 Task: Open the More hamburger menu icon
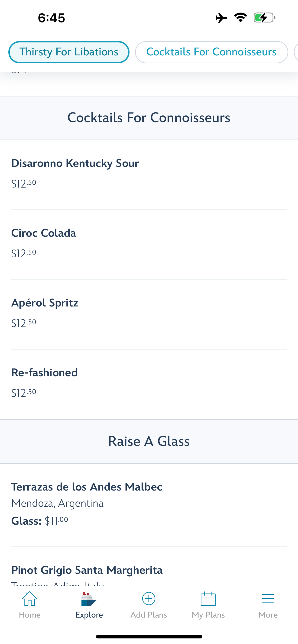click(268, 599)
